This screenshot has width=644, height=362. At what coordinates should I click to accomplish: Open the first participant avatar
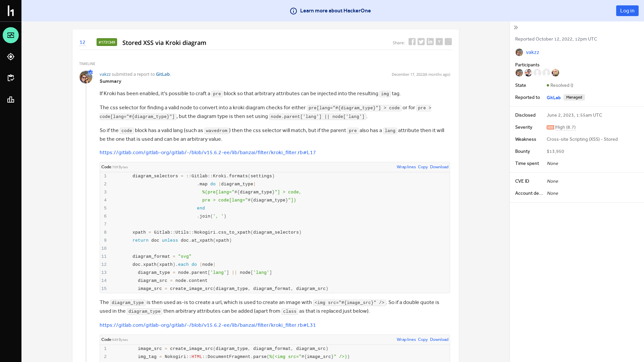(519, 73)
